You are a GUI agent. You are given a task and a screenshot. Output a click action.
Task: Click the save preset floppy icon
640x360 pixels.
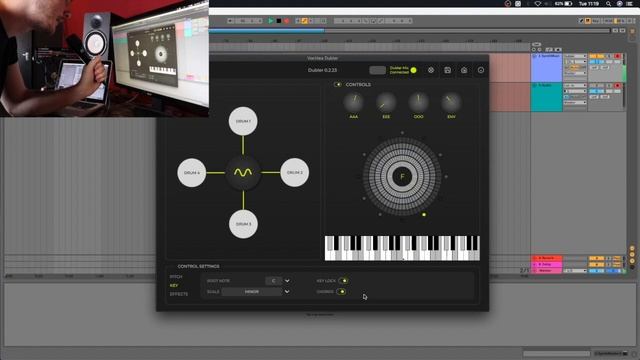[x=447, y=70]
